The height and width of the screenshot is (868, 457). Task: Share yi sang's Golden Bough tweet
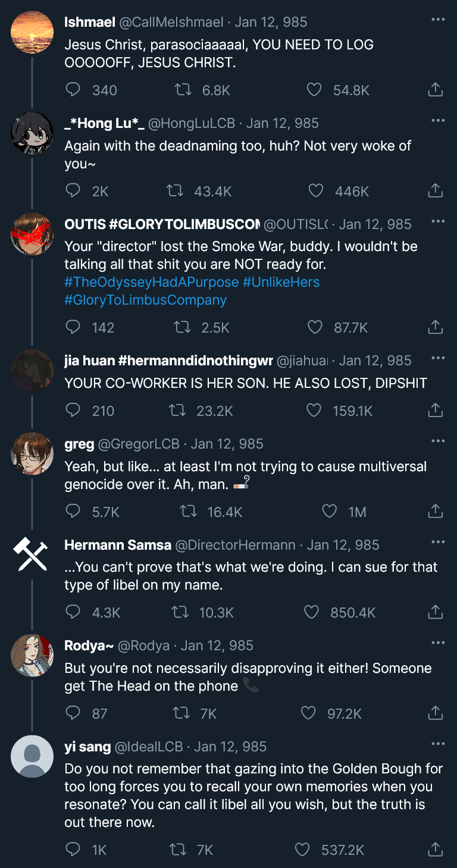435,850
